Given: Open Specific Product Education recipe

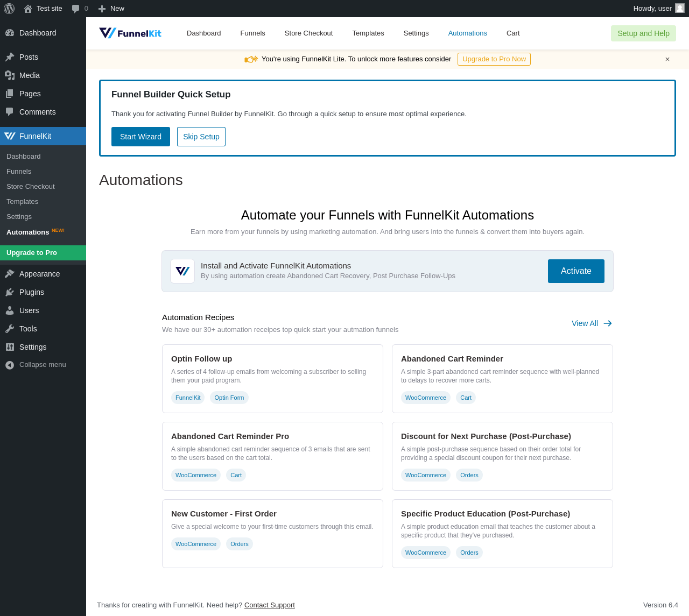Looking at the screenshot, I should point(486,514).
